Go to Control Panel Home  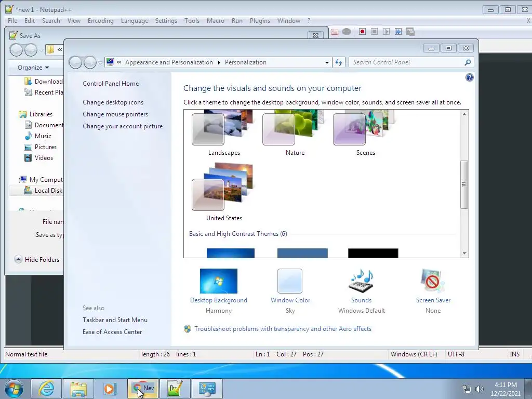click(111, 84)
